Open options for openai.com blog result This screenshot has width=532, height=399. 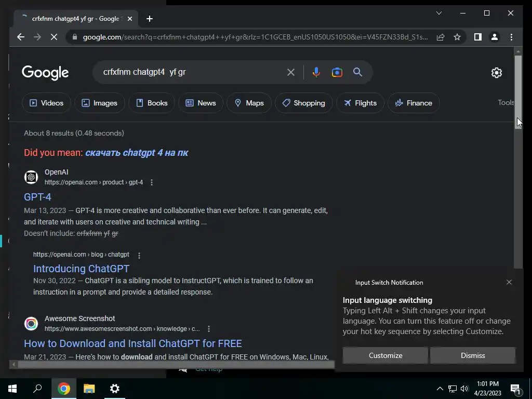pyautogui.click(x=139, y=255)
